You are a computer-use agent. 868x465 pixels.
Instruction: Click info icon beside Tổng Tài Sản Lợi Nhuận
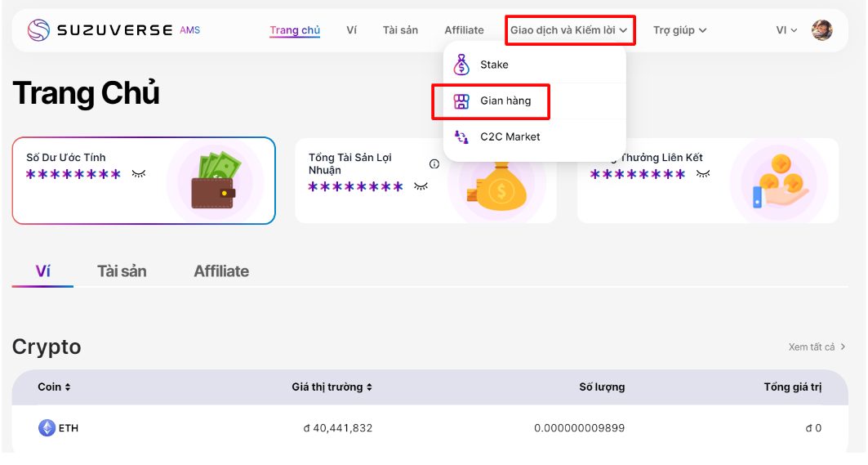click(x=434, y=164)
